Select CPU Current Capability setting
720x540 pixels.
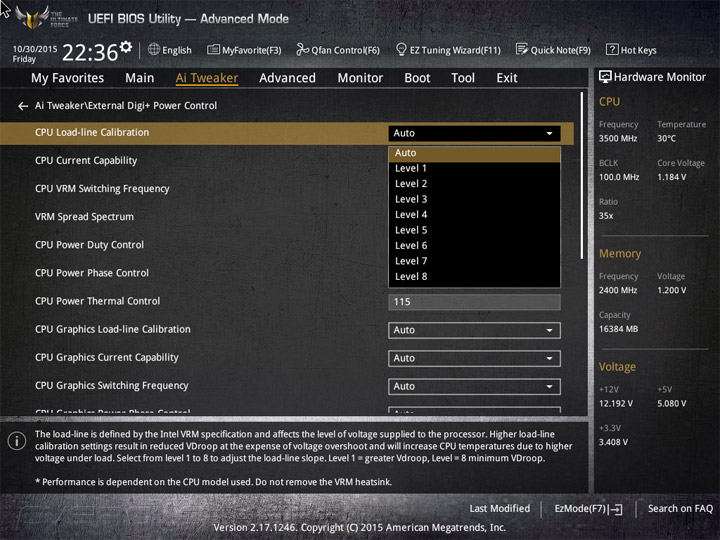coord(86,161)
